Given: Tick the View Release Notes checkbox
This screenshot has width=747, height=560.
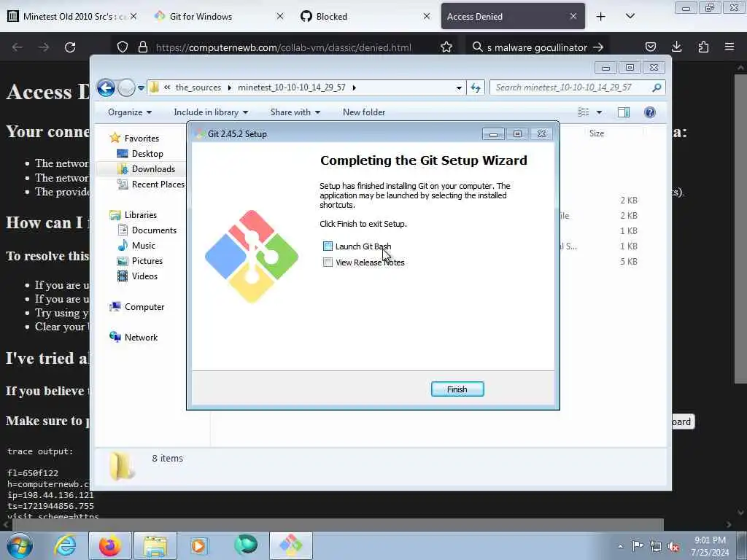Looking at the screenshot, I should [x=328, y=262].
